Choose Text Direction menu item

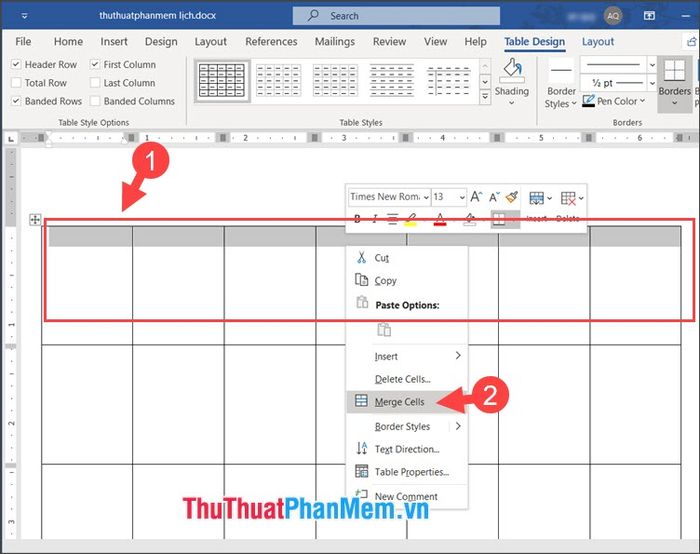(406, 449)
